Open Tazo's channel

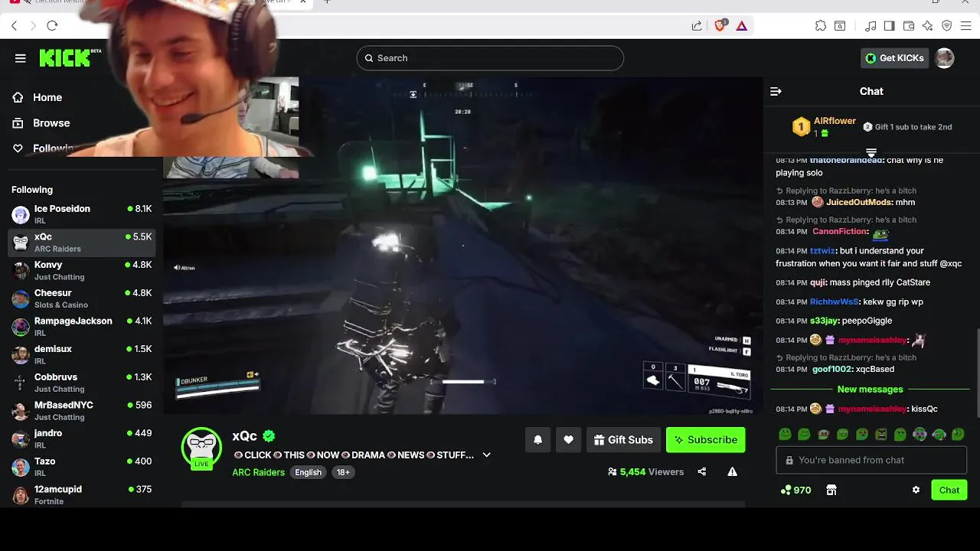(x=82, y=467)
